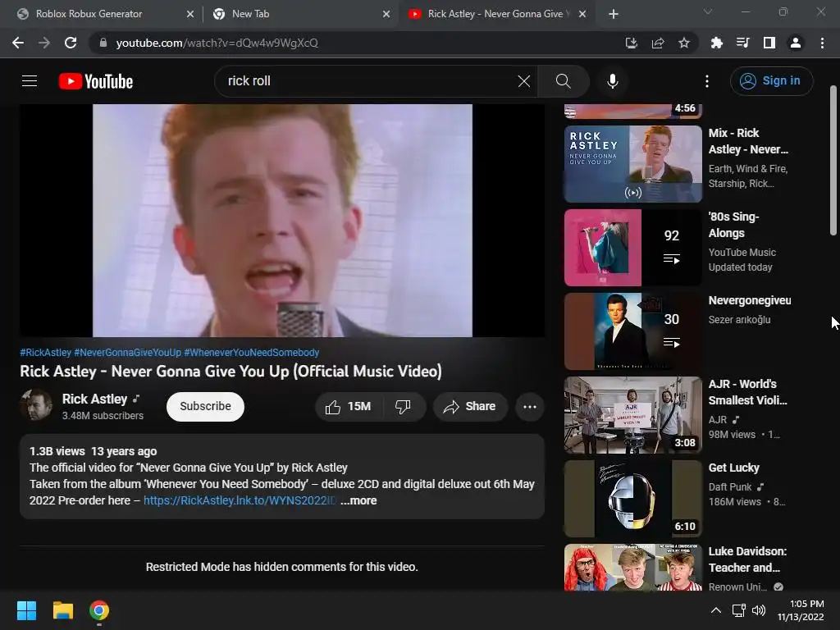Open YouTube settings three-dot menu

[707, 81]
